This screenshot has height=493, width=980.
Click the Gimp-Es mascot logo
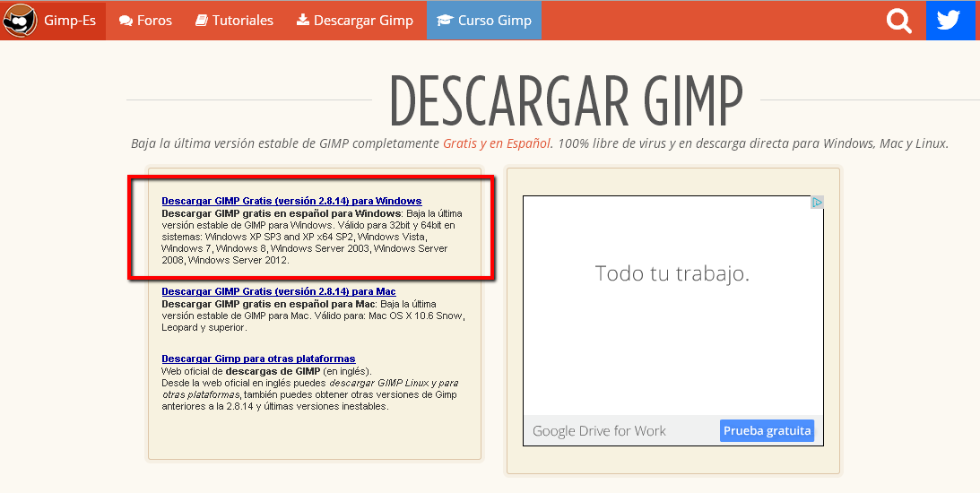coord(20,20)
